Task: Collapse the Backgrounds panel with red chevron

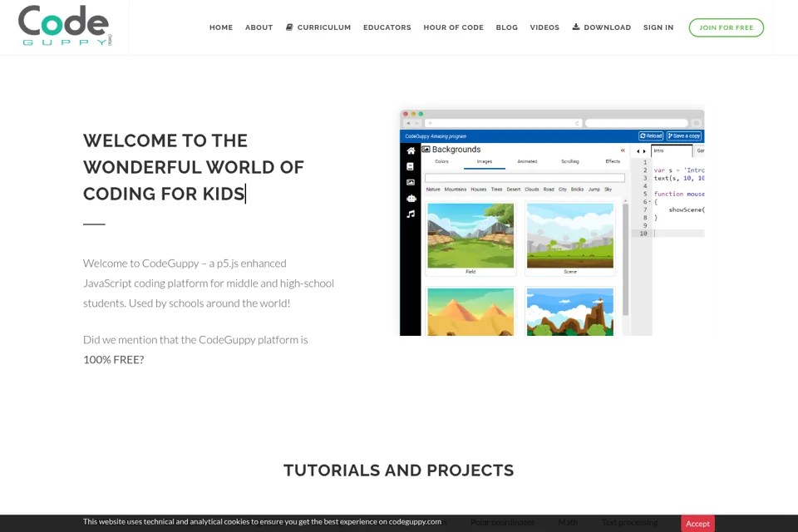Action: click(x=623, y=150)
